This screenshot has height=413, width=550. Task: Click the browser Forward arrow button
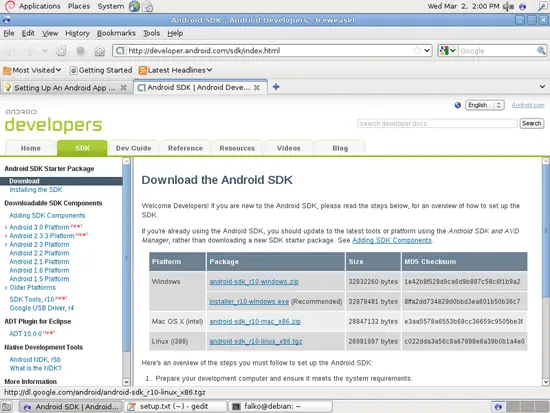[31, 51]
